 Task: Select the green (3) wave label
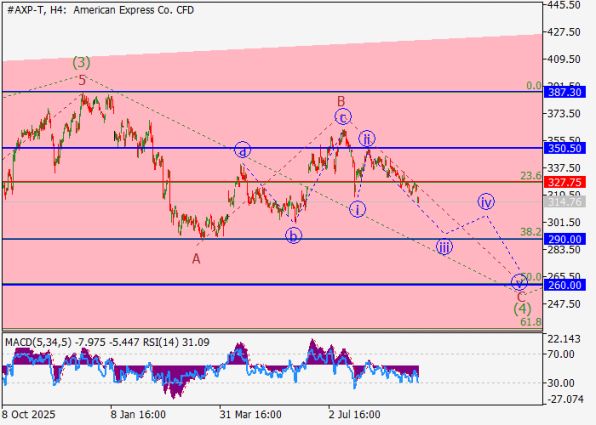[x=82, y=63]
